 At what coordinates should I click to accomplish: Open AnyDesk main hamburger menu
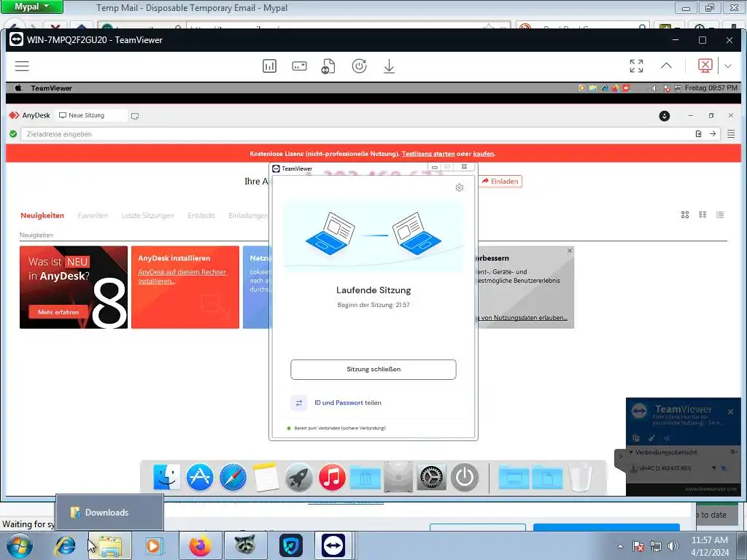click(731, 134)
